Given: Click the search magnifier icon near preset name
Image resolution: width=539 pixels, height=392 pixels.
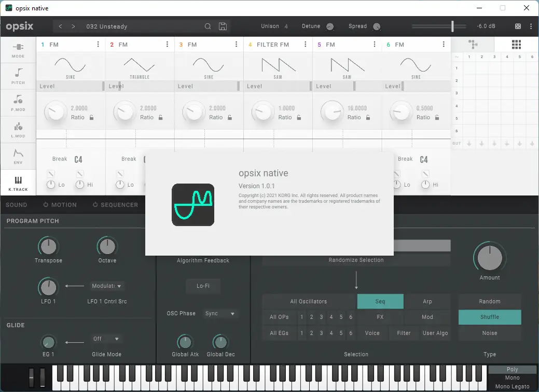Looking at the screenshot, I should (208, 26).
